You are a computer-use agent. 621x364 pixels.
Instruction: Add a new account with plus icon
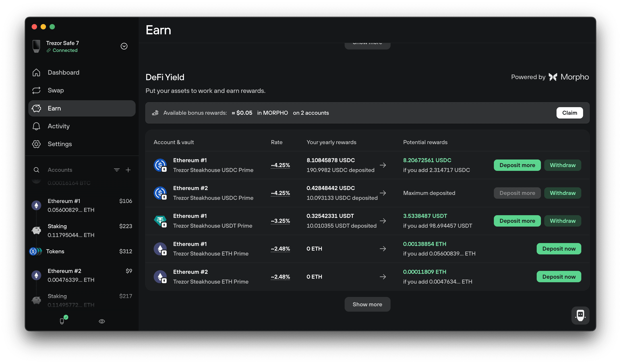pyautogui.click(x=128, y=170)
